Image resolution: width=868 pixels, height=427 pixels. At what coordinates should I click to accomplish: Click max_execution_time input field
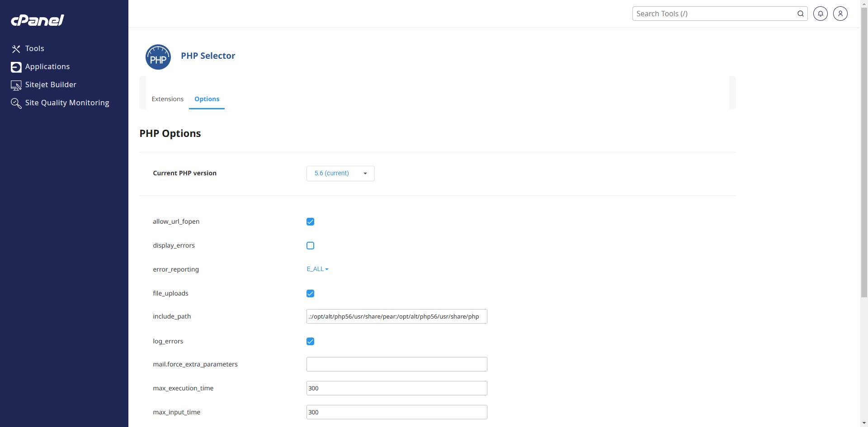[397, 388]
